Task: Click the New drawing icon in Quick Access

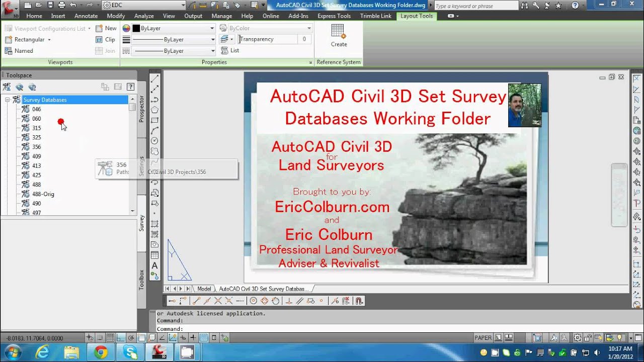Action: (x=28, y=5)
